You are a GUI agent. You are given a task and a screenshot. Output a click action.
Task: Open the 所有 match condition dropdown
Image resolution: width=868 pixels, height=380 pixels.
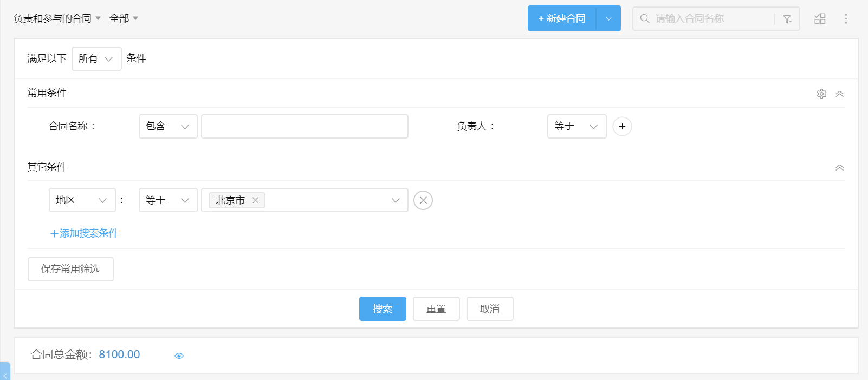96,58
